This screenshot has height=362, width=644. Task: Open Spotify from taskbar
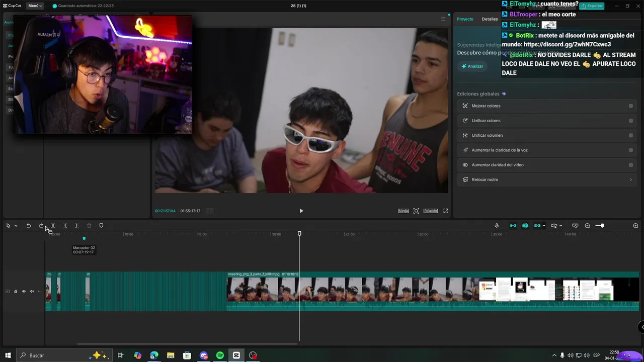pos(220,355)
